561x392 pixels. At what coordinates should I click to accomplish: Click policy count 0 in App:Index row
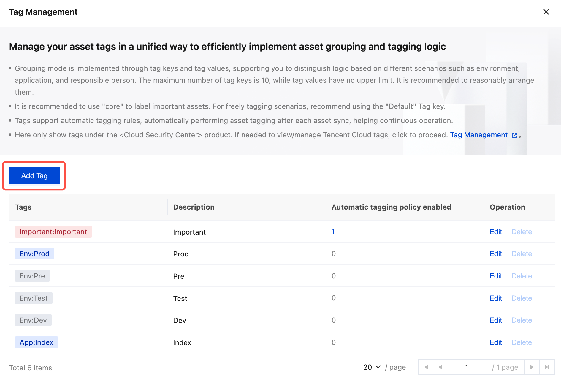pos(334,342)
